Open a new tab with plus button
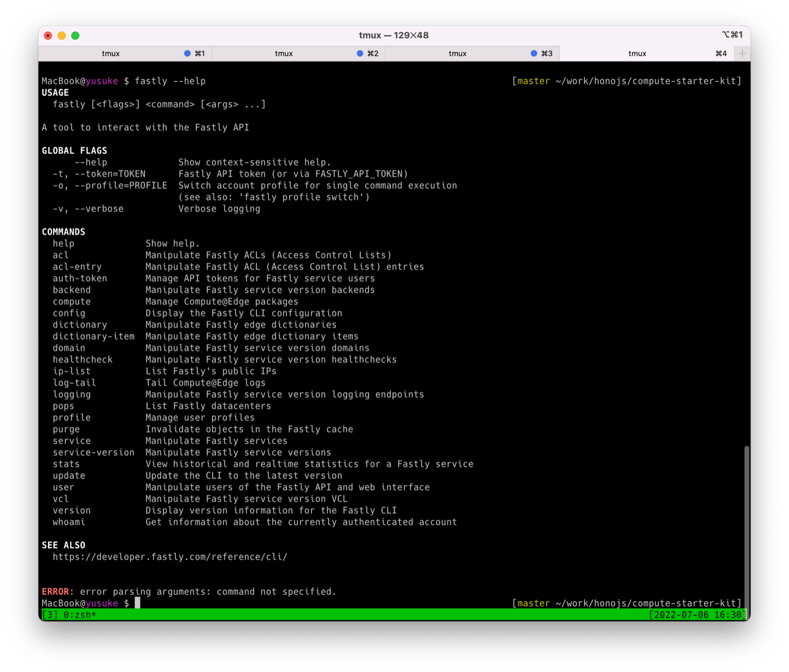Viewport: 789px width, 672px height. [x=742, y=54]
